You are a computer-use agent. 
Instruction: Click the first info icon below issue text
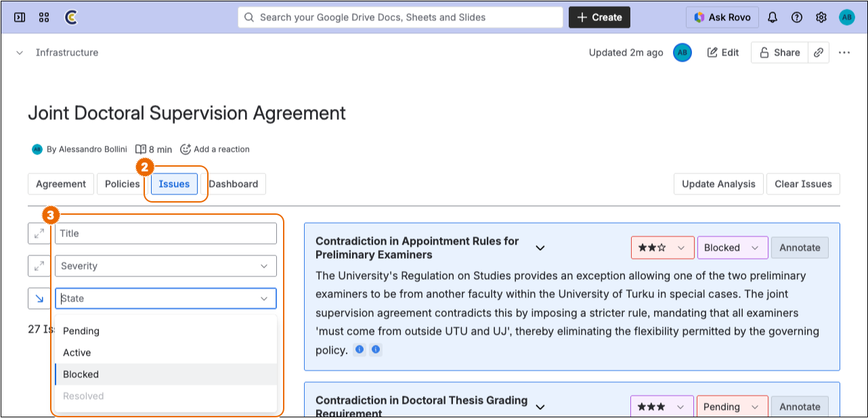point(360,350)
